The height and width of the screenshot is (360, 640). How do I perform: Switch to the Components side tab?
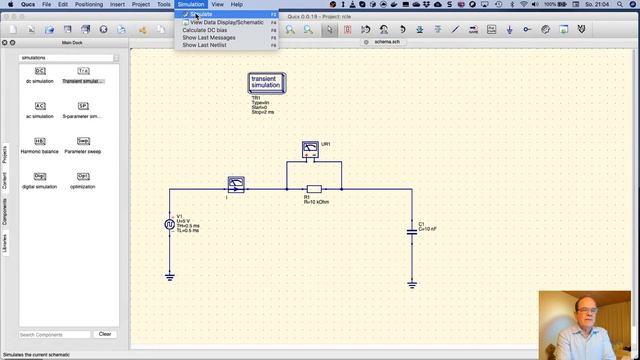click(4, 212)
